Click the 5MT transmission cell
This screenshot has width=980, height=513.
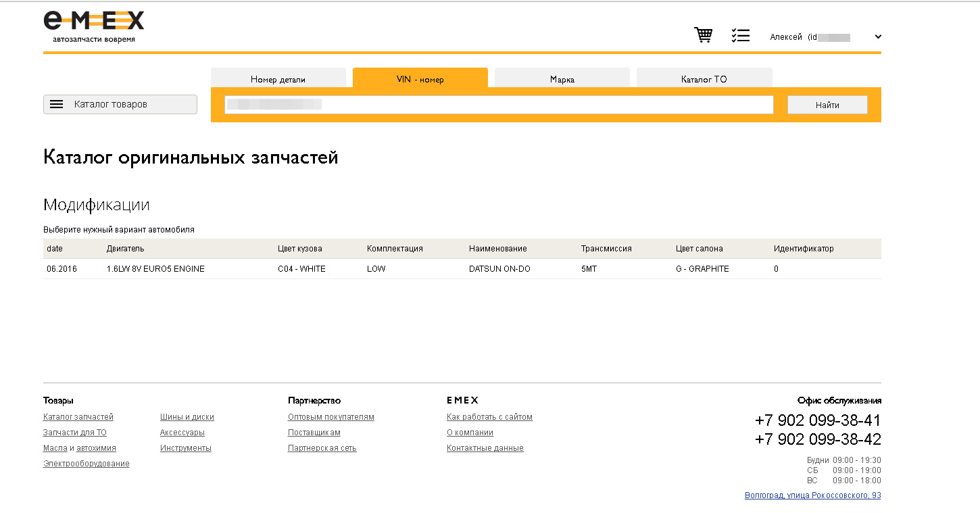[589, 269]
